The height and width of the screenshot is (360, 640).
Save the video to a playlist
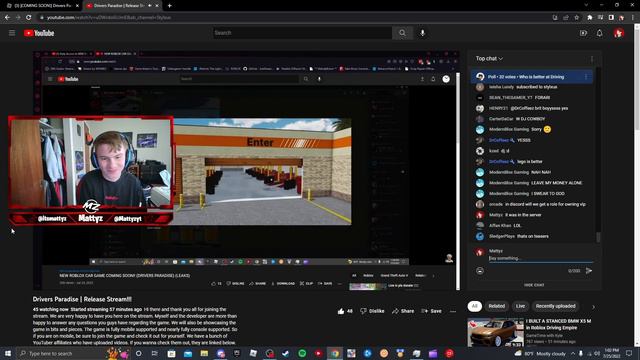click(x=431, y=311)
